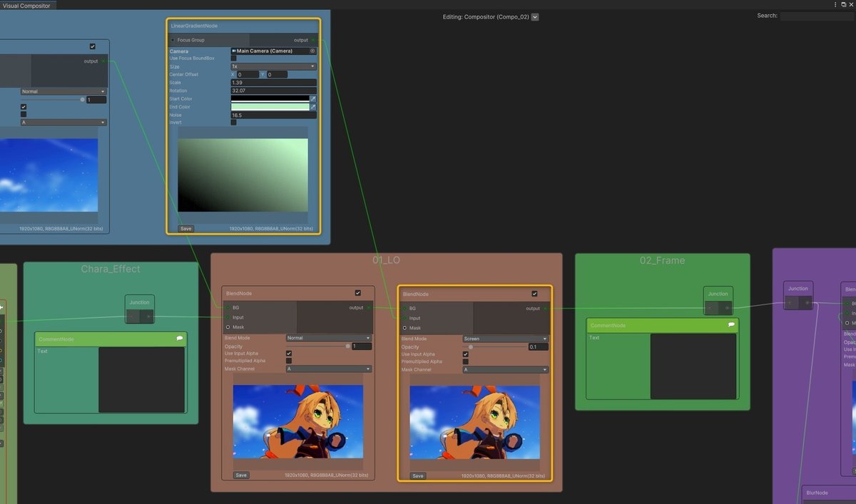The height and width of the screenshot is (504, 856).
Task: Select the Visual Compositor tab
Action: tap(27, 5)
